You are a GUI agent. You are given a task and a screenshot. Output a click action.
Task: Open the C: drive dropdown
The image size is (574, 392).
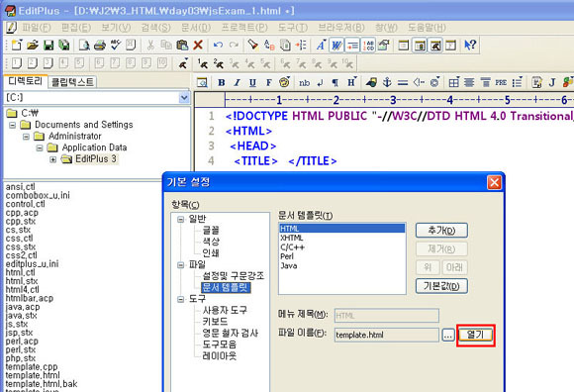(x=184, y=97)
